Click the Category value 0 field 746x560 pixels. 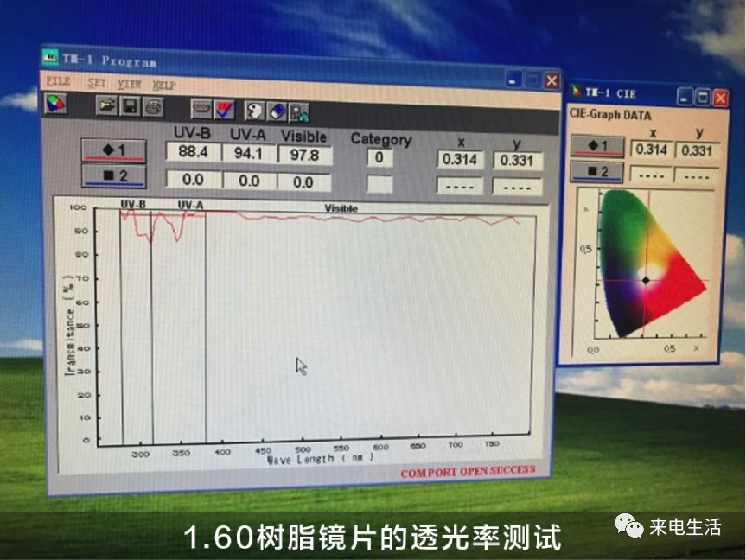(x=379, y=157)
